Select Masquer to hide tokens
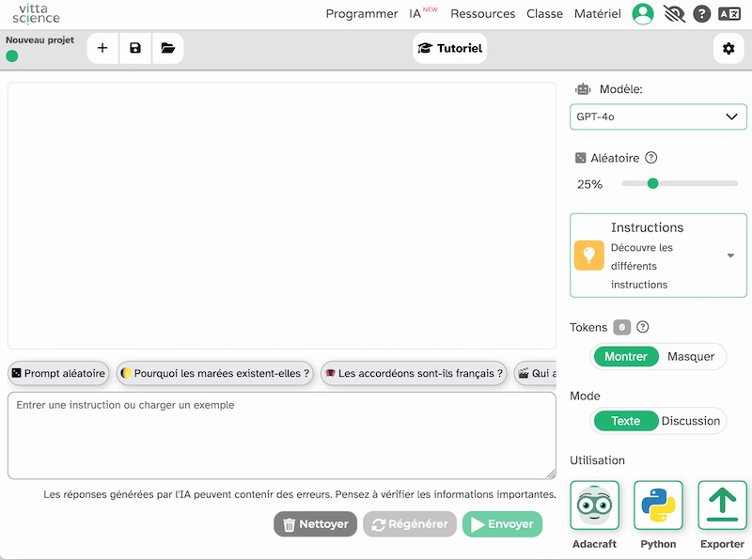Image resolution: width=752 pixels, height=560 pixels. [x=691, y=357]
